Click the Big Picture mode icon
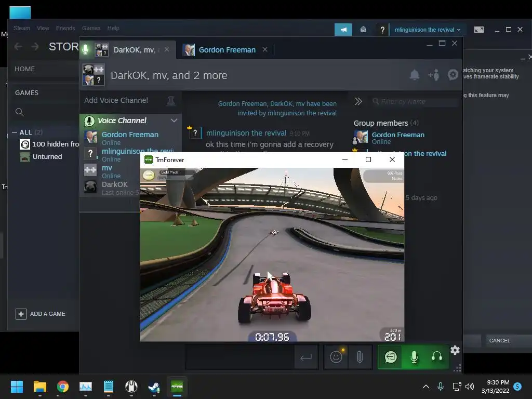 (x=478, y=30)
